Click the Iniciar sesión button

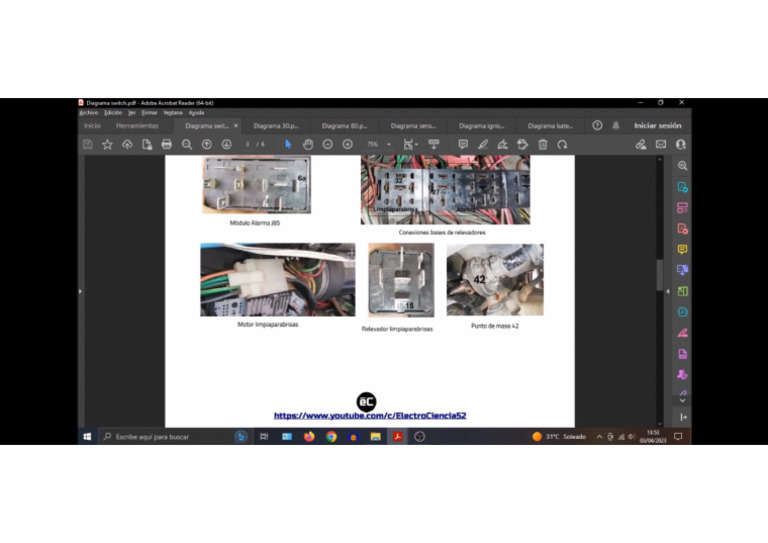tap(657, 126)
